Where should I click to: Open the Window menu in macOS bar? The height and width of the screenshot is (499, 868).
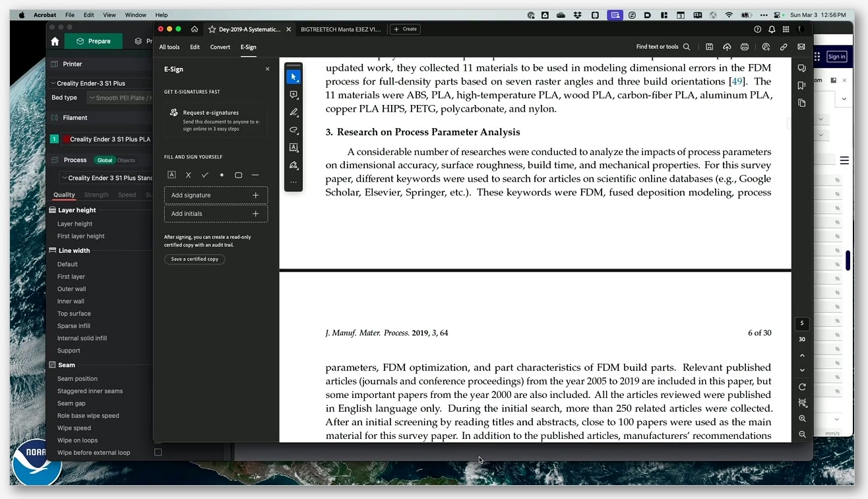coord(135,15)
